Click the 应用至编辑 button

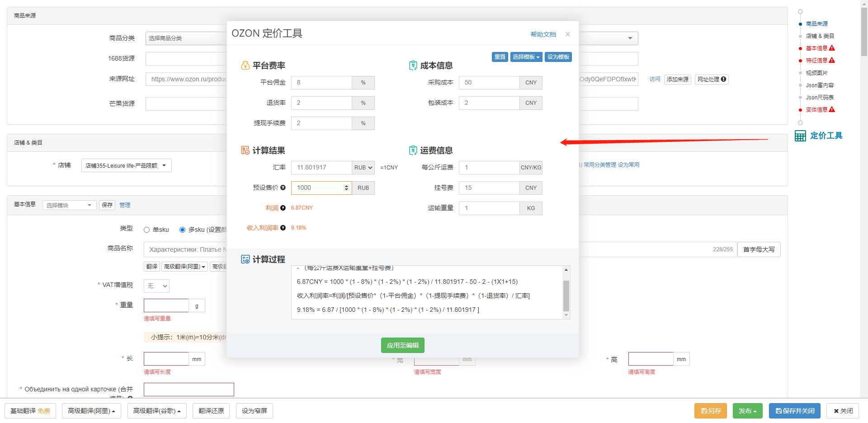(403, 345)
